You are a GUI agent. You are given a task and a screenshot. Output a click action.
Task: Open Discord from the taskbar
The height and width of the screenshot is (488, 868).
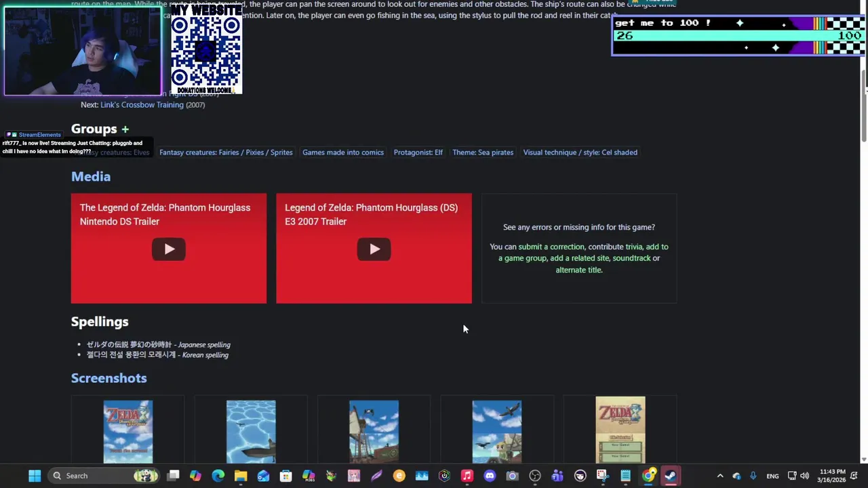[x=490, y=476]
